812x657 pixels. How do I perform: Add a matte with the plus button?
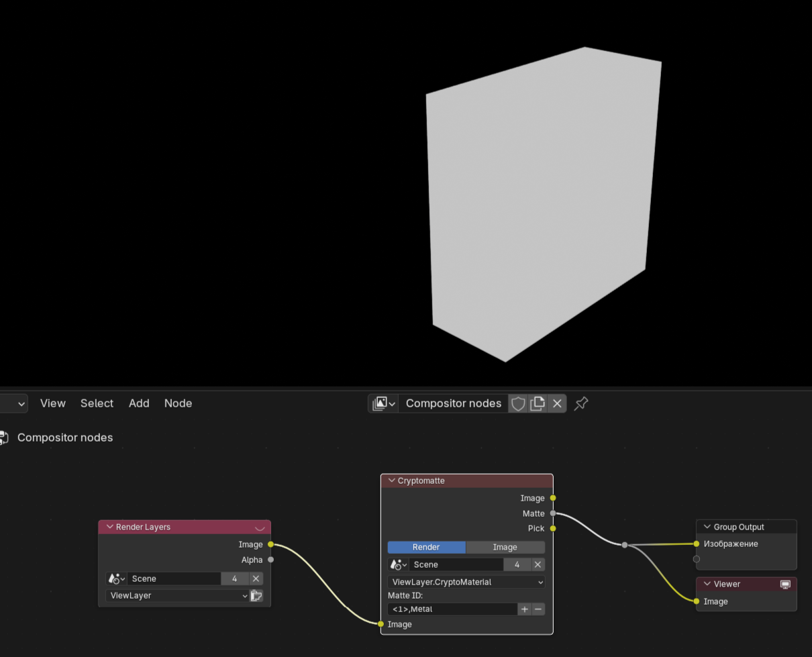(x=524, y=609)
